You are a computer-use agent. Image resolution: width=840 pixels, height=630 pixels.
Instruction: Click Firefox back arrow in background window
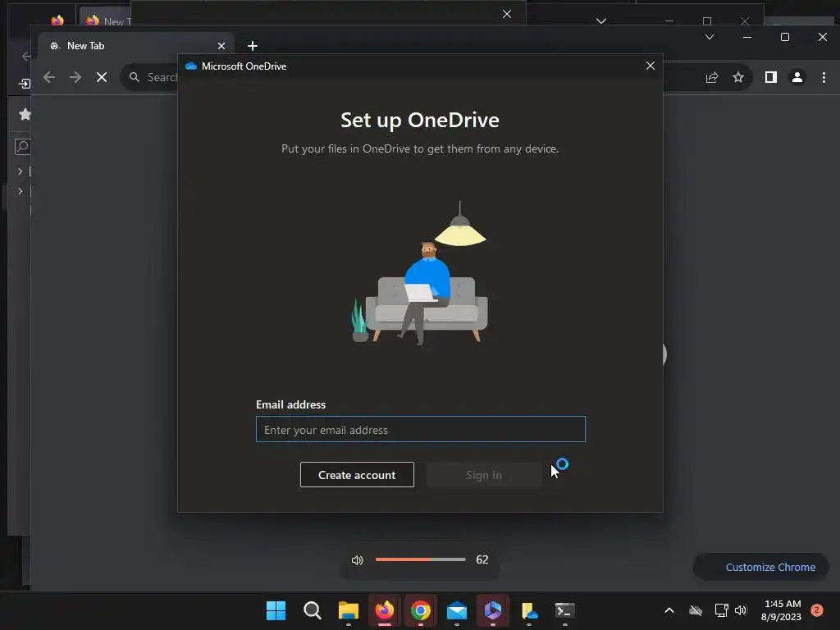[x=25, y=57]
